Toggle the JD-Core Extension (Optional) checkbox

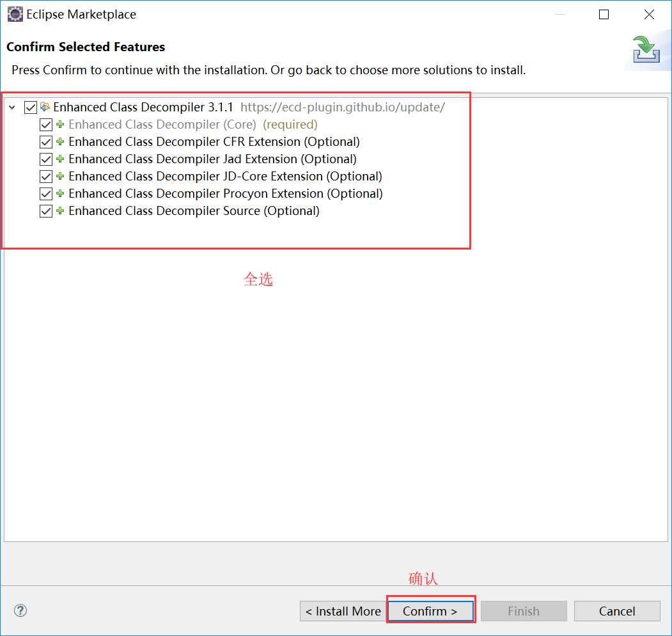coord(46,176)
